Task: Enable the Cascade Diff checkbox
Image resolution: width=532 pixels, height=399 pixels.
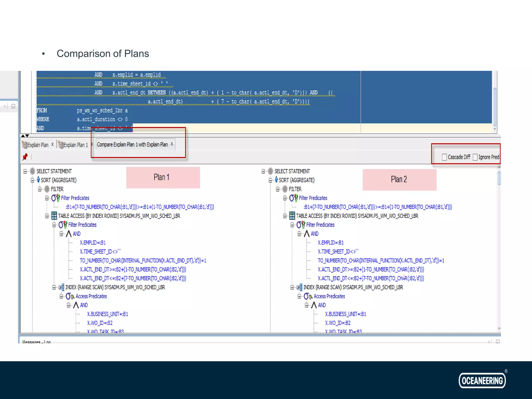Action: point(444,157)
